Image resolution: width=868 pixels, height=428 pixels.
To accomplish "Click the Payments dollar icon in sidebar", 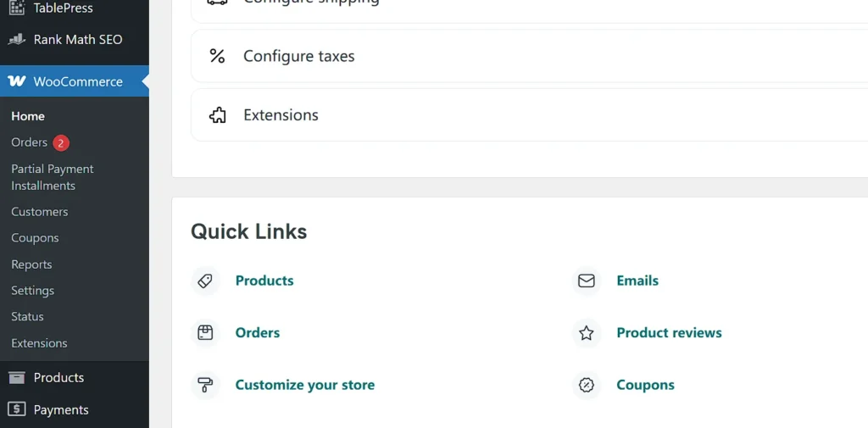I will coord(17,409).
